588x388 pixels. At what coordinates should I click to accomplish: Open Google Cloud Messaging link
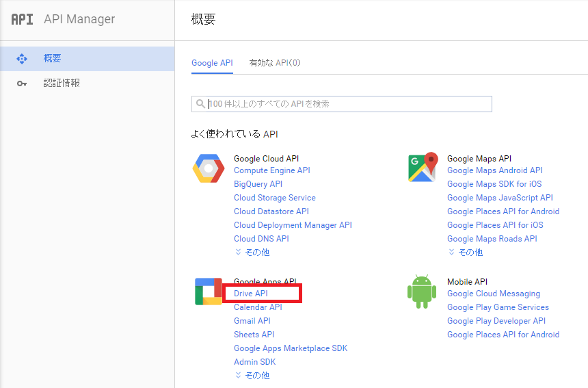[494, 294]
